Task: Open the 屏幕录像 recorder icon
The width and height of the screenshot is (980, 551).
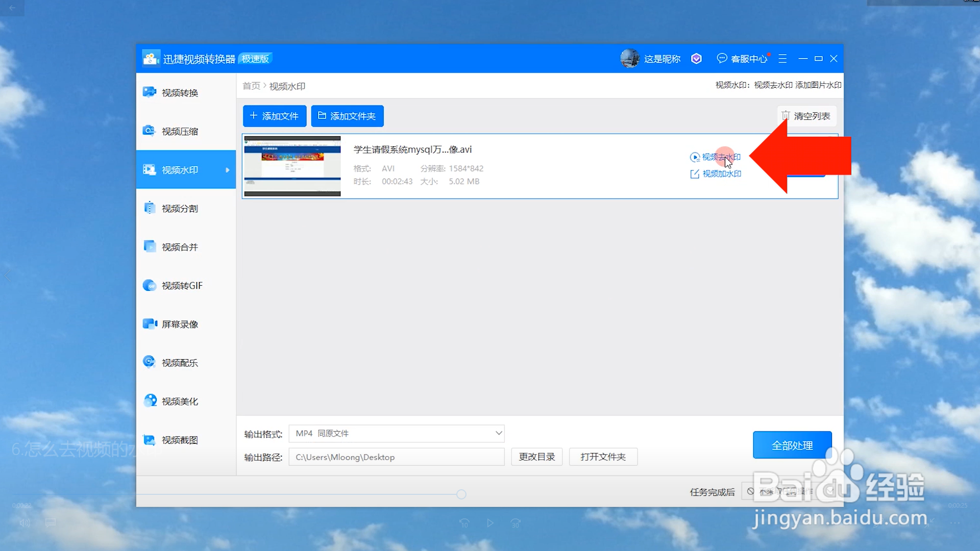Action: (149, 324)
